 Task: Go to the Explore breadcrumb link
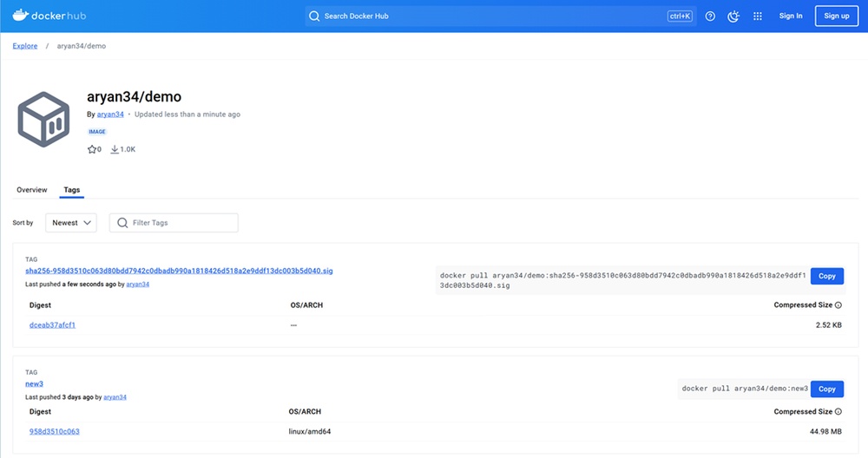(x=25, y=46)
